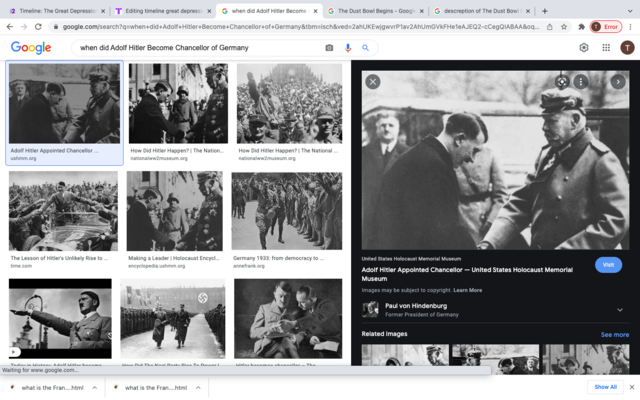
Task: Visit the Holocaust Memorial Museum page
Action: point(608,265)
